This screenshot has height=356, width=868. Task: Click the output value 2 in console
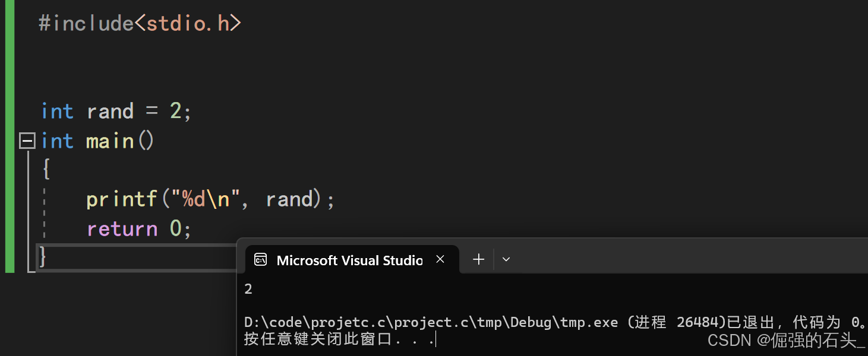(x=248, y=289)
